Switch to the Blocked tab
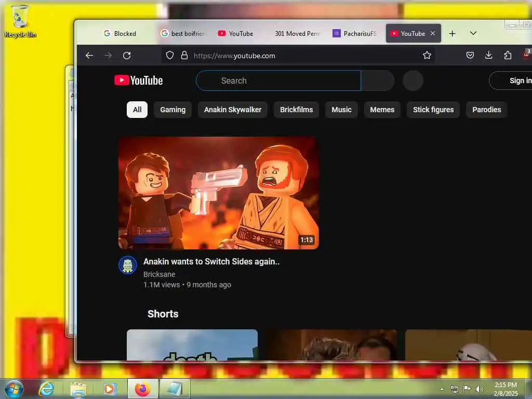This screenshot has height=399, width=532. 120,34
